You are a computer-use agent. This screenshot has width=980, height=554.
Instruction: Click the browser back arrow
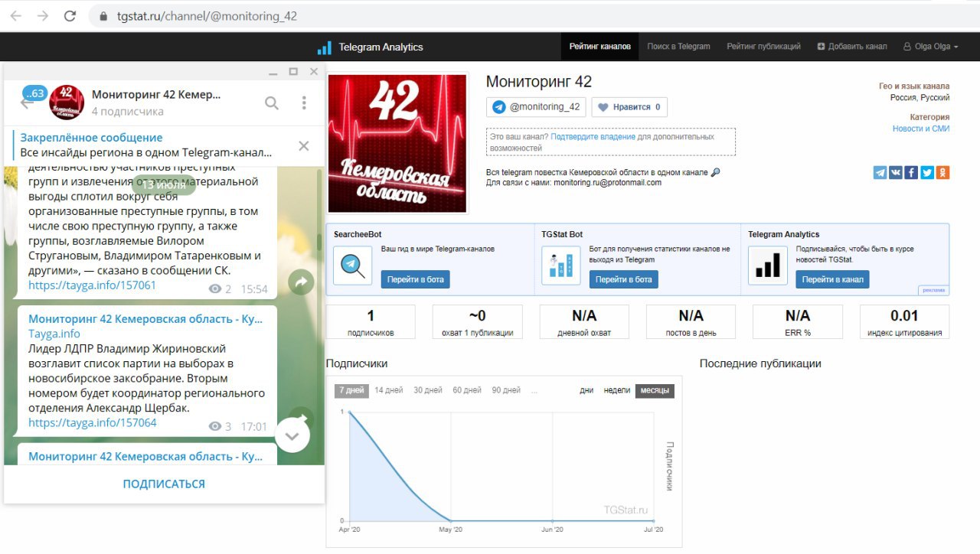15,15
